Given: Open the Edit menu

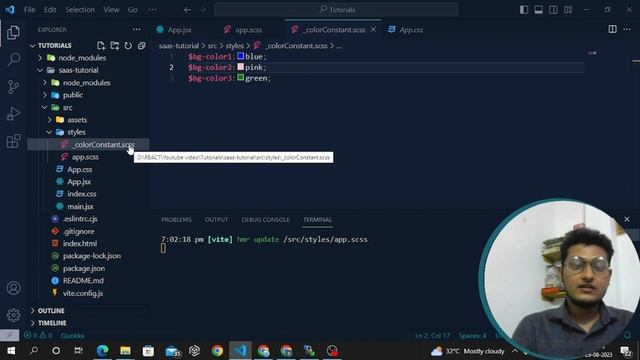Looking at the screenshot, I should tap(50, 10).
